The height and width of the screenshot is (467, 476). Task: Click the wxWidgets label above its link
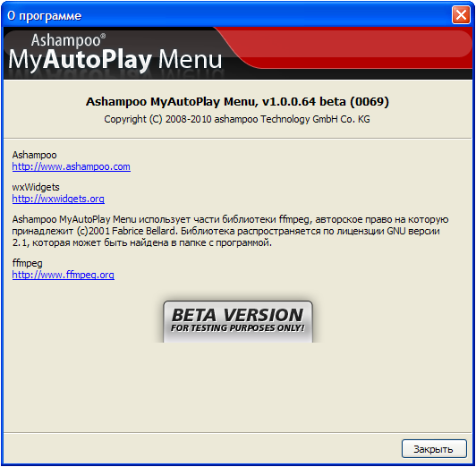point(36,187)
